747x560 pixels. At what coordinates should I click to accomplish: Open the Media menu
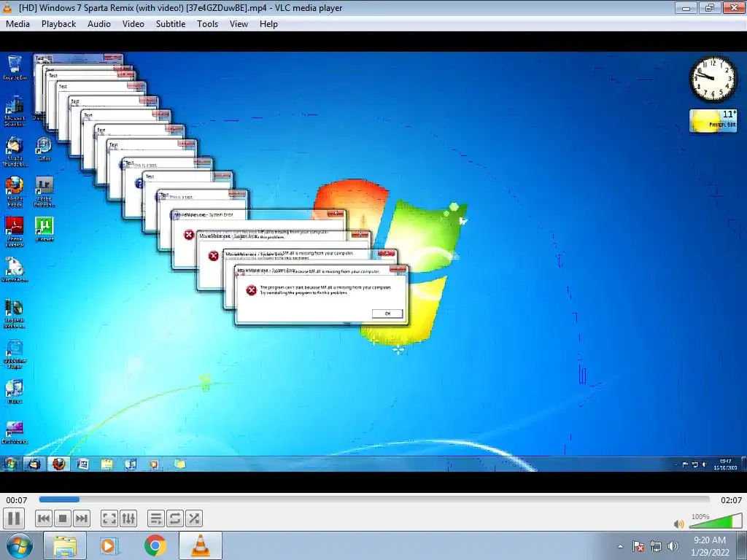(18, 24)
